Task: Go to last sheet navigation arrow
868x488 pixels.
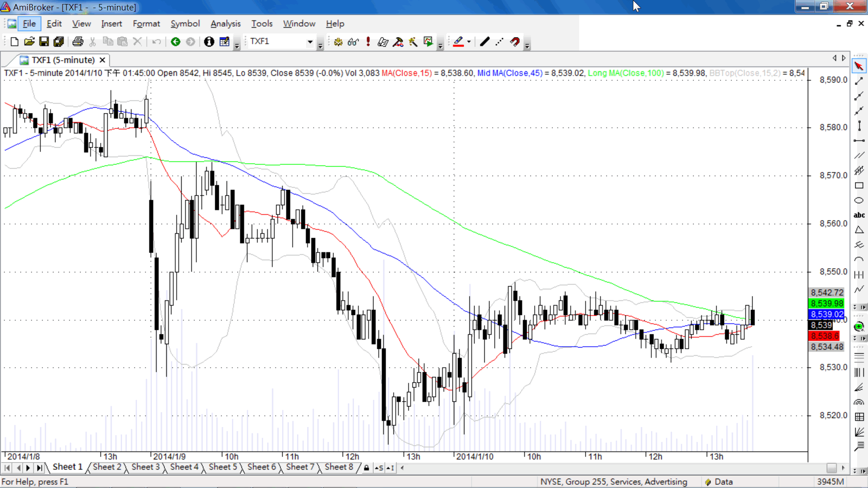Action: [39, 468]
